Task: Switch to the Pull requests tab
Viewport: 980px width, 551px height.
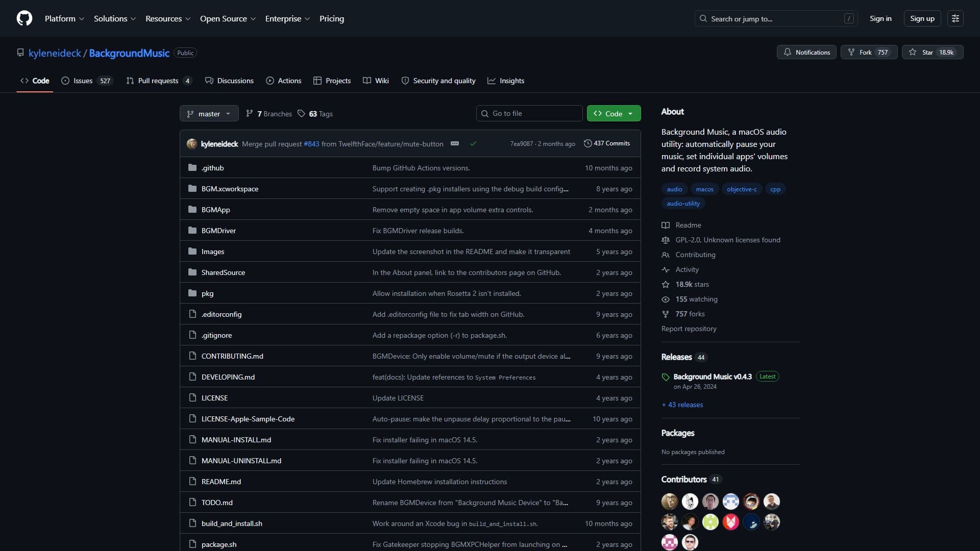Action: point(159,81)
